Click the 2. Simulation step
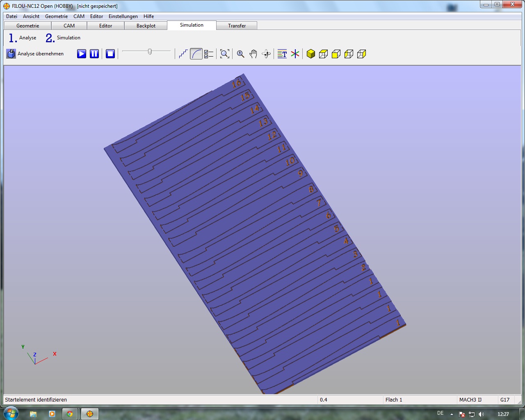Image resolution: width=525 pixels, height=420 pixels. click(x=63, y=38)
